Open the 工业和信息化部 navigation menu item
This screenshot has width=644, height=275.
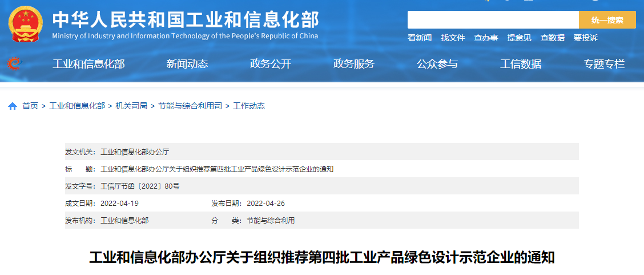coord(88,64)
